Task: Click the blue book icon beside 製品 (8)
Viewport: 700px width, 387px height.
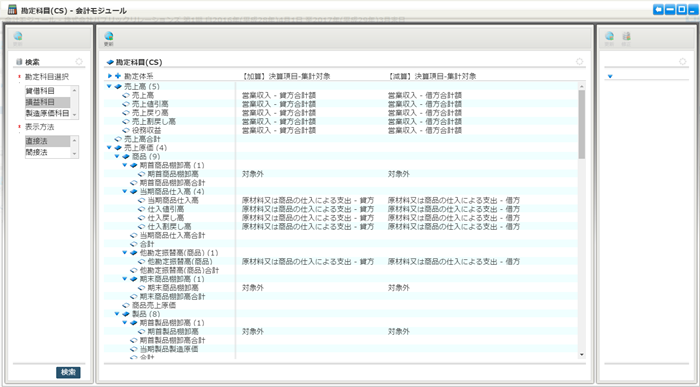Action: coord(126,314)
